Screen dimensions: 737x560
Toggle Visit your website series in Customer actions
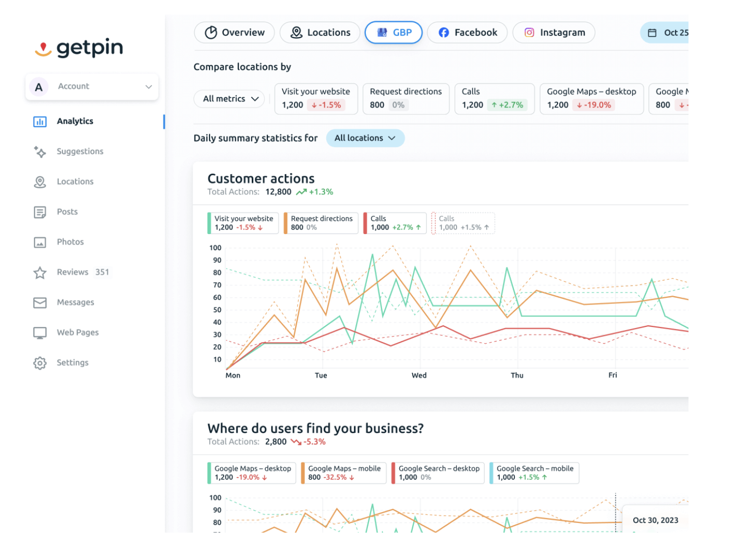point(243,223)
